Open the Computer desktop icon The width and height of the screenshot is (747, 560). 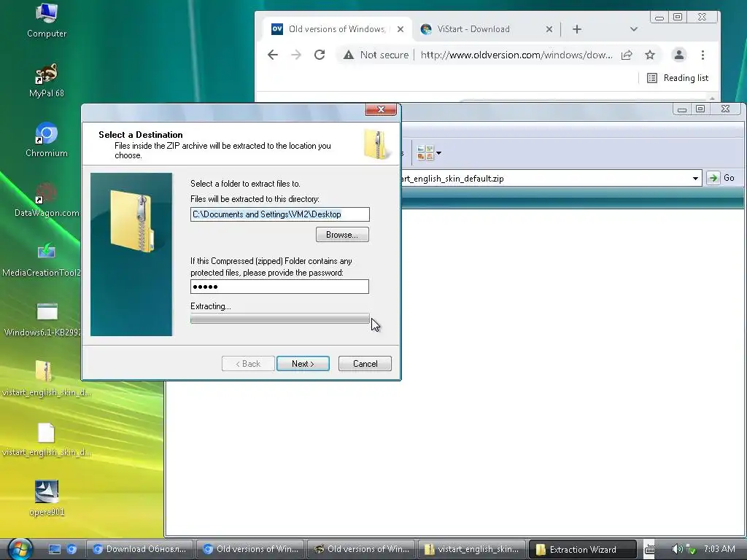click(46, 20)
